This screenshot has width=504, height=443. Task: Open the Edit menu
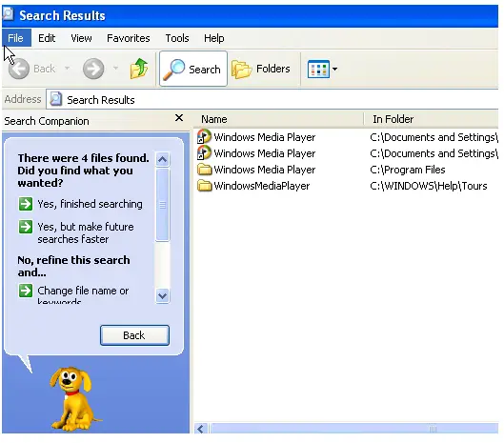pos(47,38)
